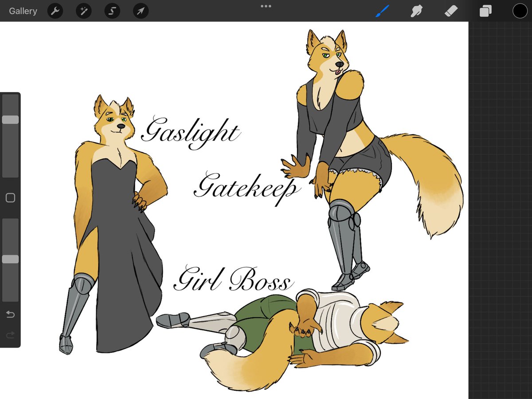
Task: Redo the undone action
Action: [x=10, y=335]
